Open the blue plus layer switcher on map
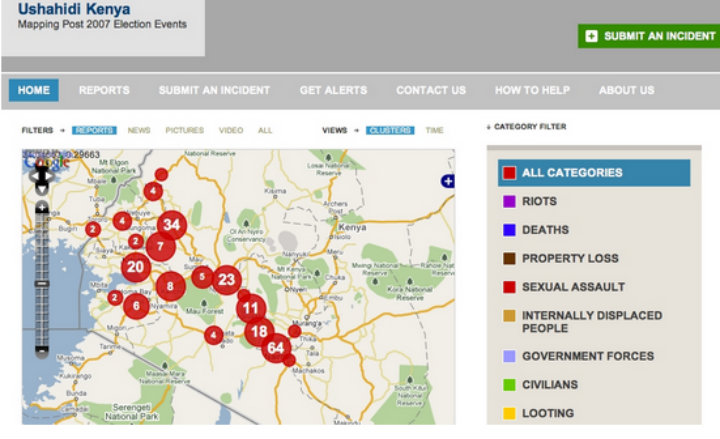Image resolution: width=720 pixels, height=439 pixels. [447, 181]
